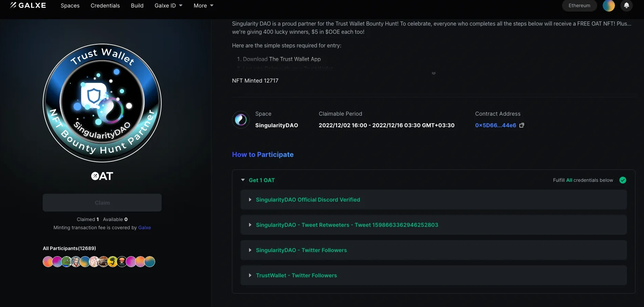Click the NFT Minted 12717 text
This screenshot has width=644, height=307.
(255, 81)
